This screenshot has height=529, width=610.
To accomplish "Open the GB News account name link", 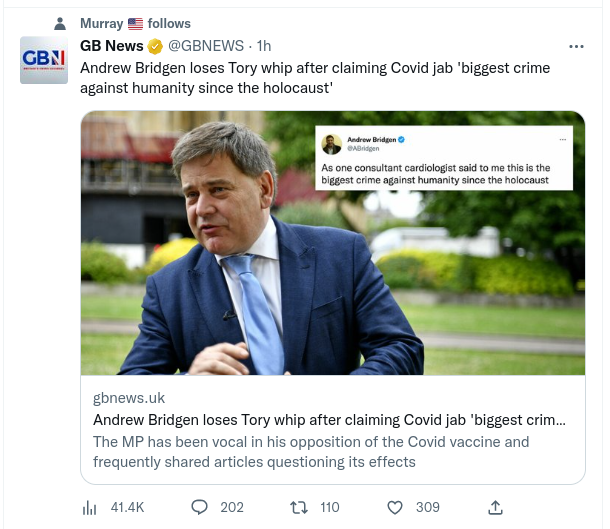I will 112,46.
